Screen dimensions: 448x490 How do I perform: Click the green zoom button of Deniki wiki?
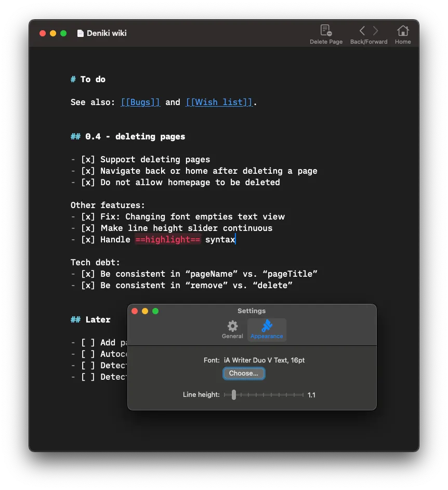point(63,33)
